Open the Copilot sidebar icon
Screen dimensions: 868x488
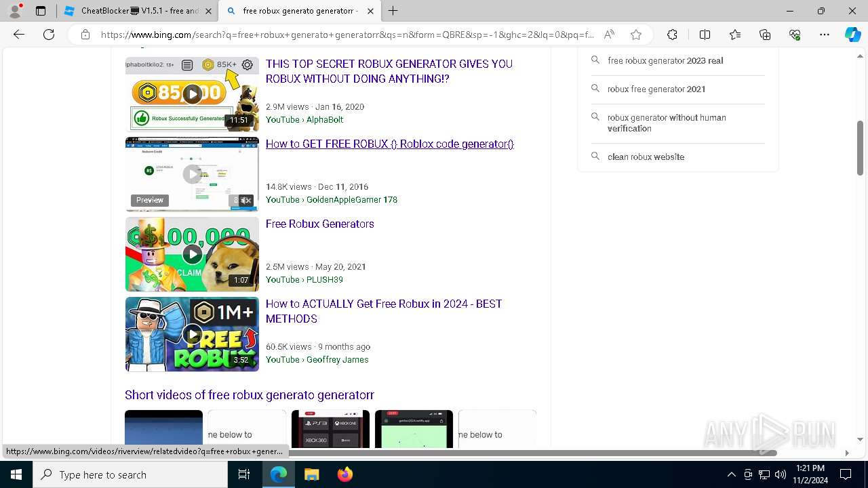852,35
